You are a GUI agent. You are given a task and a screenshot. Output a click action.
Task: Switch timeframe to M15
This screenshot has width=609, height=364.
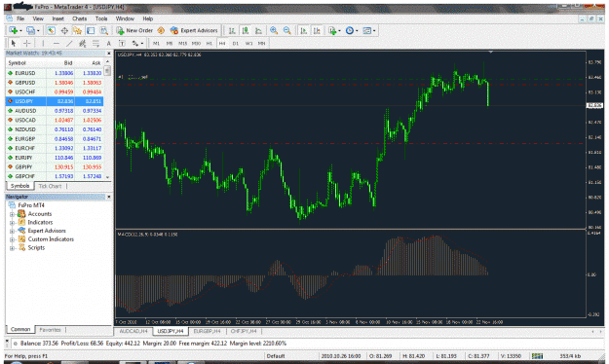click(182, 43)
